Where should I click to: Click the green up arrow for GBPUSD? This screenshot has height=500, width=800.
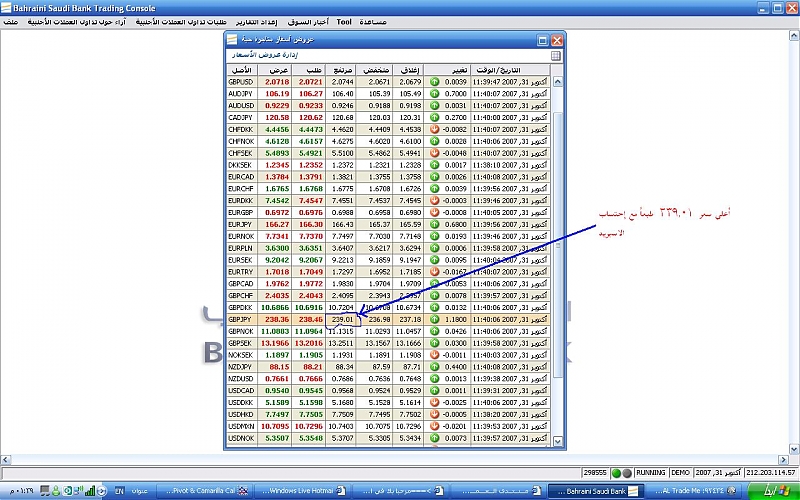(x=435, y=80)
